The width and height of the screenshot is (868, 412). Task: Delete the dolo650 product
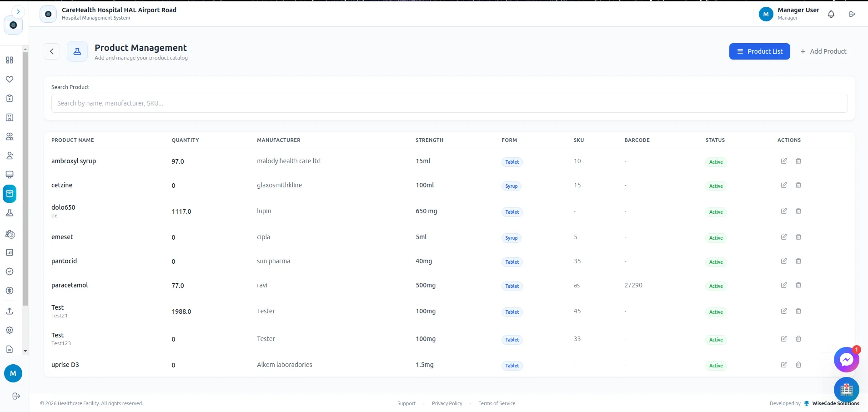(798, 211)
